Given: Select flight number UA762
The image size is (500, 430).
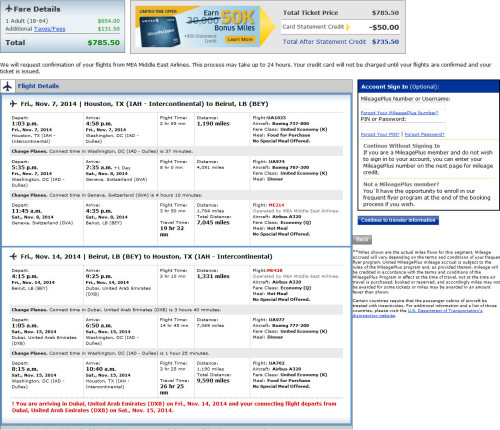Looking at the screenshot, I should tap(276, 363).
